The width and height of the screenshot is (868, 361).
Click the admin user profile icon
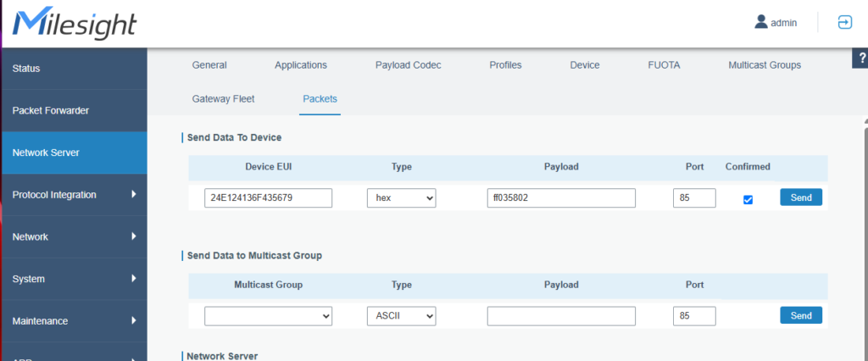coord(760,23)
